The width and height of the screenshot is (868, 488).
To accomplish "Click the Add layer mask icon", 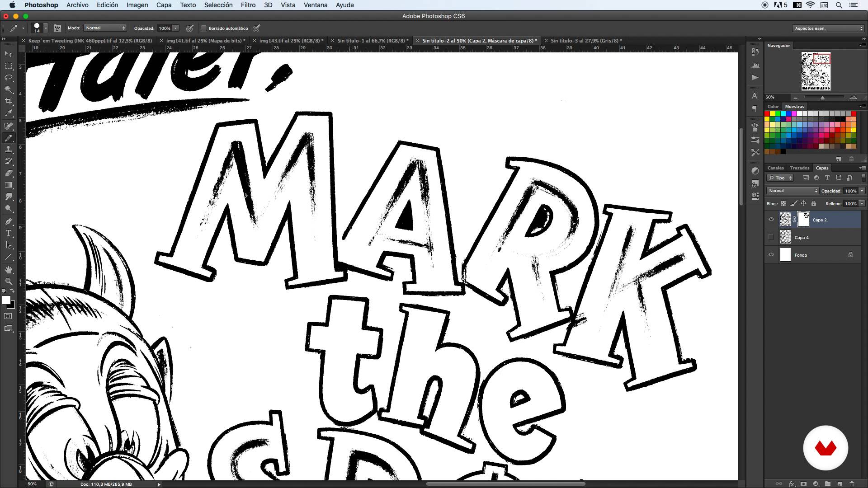I will click(x=803, y=484).
